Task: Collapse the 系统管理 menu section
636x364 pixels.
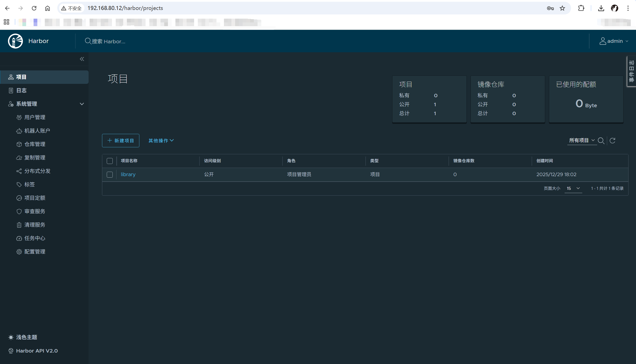Action: click(82, 104)
